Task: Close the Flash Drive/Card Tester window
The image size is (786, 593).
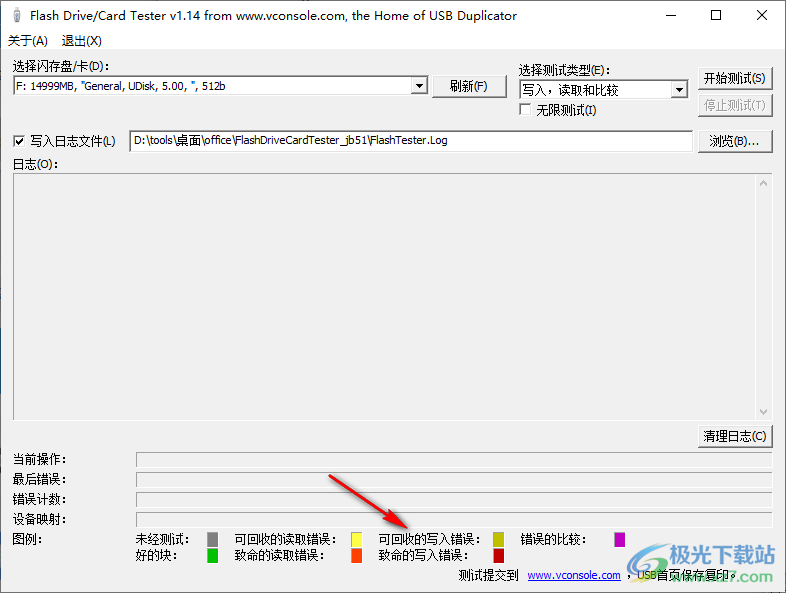Action: [762, 16]
